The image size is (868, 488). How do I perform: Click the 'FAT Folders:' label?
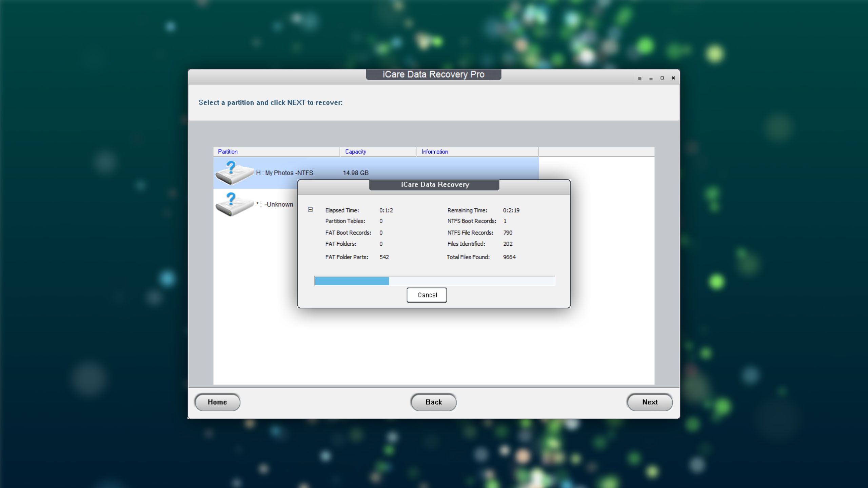(341, 244)
